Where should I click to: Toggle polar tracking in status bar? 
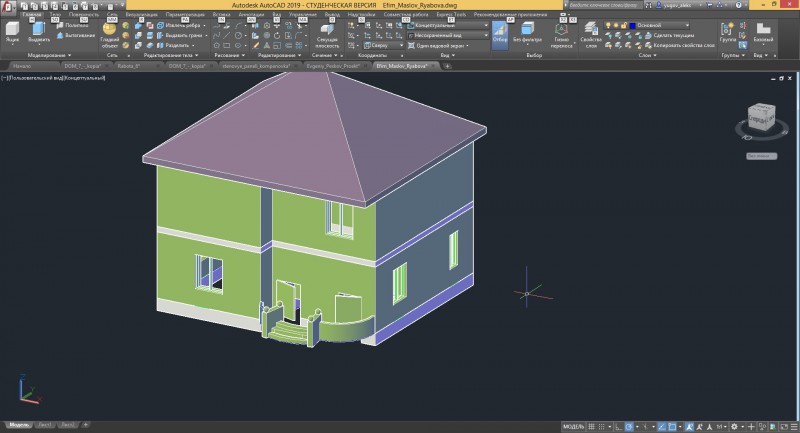click(629, 426)
